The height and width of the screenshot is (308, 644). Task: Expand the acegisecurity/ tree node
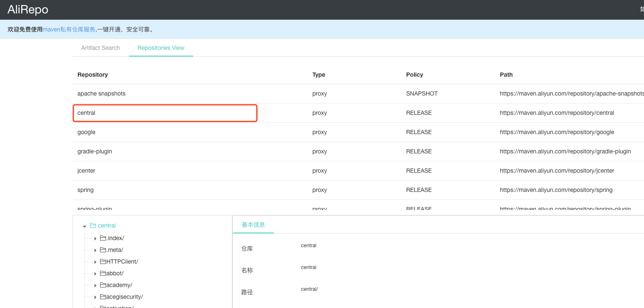point(95,297)
